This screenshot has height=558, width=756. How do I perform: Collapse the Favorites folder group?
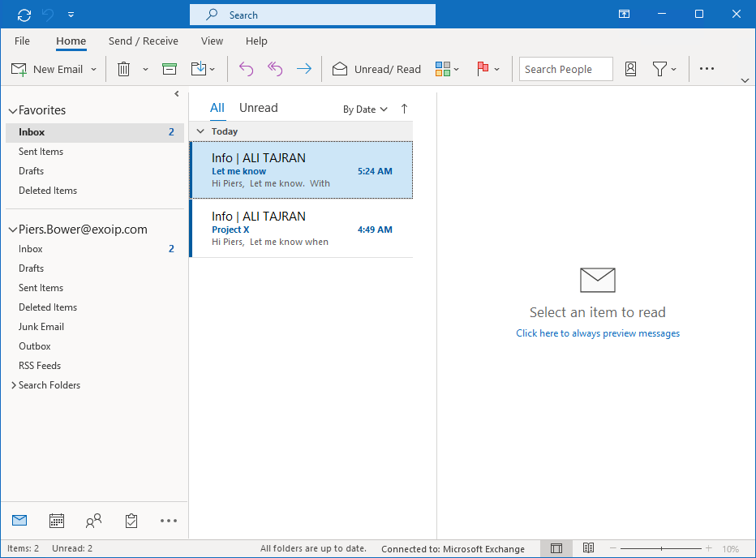pyautogui.click(x=12, y=110)
